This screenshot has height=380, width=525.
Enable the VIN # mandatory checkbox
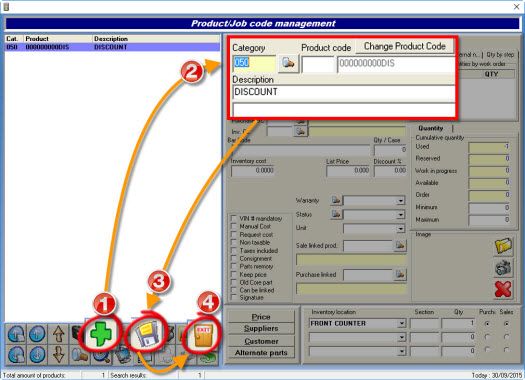(x=234, y=218)
